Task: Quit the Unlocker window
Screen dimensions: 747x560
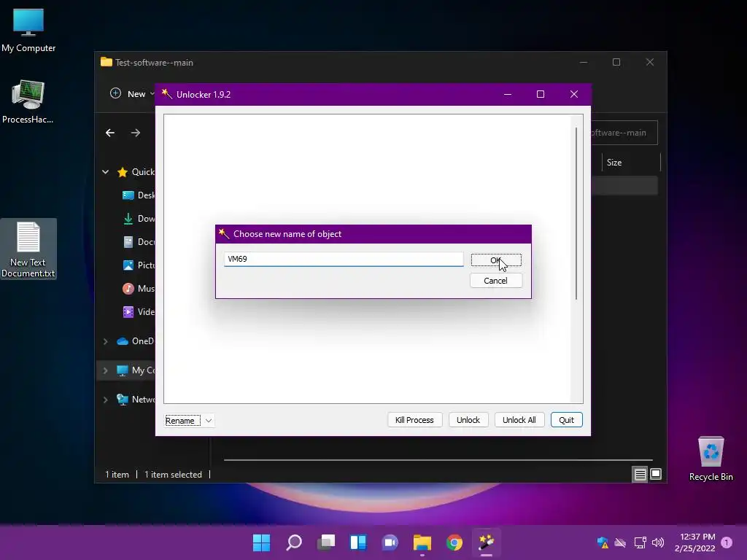Action: click(x=566, y=420)
